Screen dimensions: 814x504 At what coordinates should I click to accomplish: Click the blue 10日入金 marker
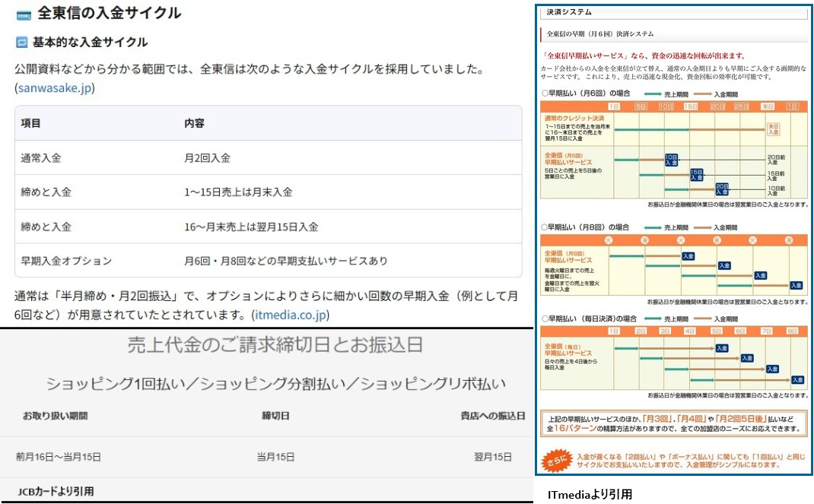click(x=671, y=160)
